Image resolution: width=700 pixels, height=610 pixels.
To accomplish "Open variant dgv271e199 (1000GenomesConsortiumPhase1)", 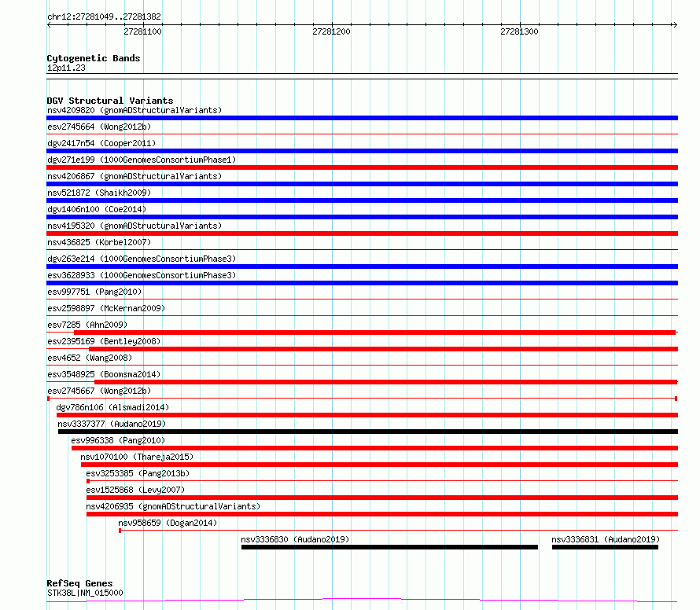I will pos(142,160).
